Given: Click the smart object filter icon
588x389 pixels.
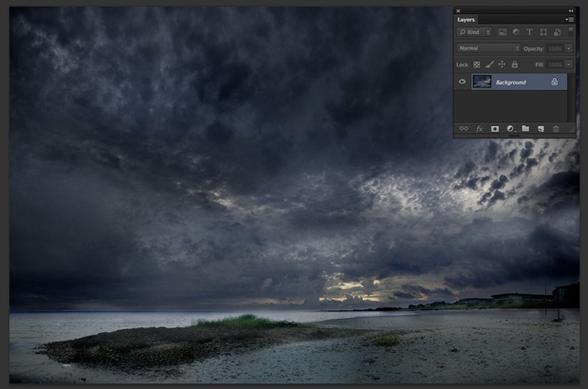Looking at the screenshot, I should [x=557, y=32].
